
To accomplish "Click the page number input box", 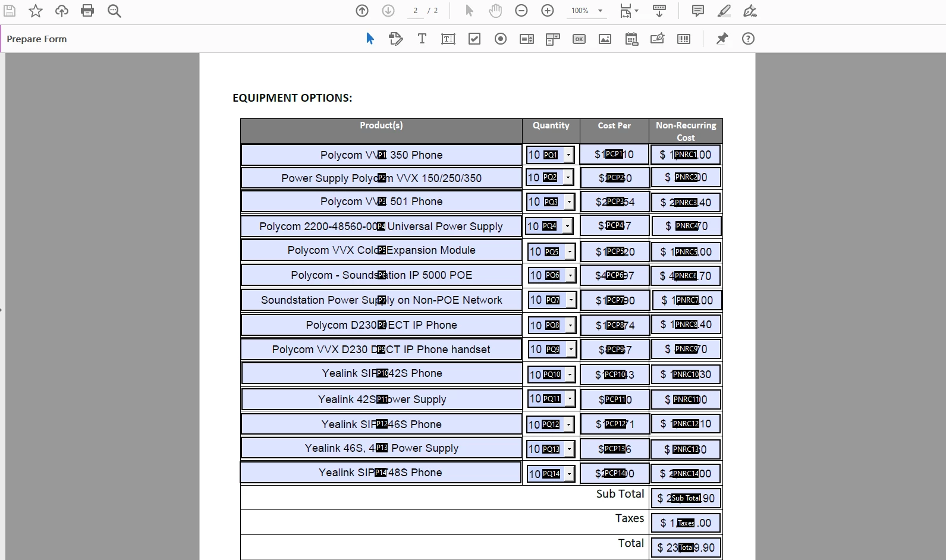I will [416, 11].
